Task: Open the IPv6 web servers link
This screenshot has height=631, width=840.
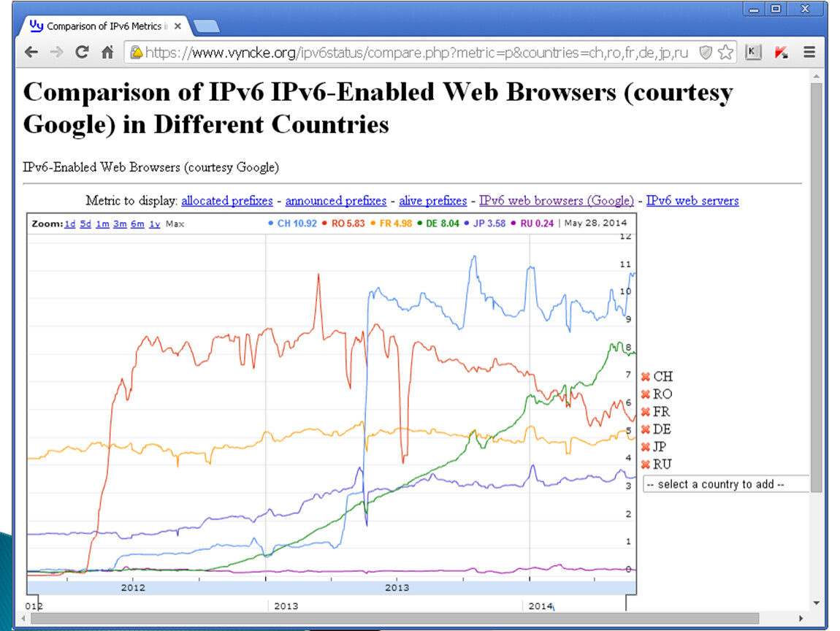Action: [692, 201]
